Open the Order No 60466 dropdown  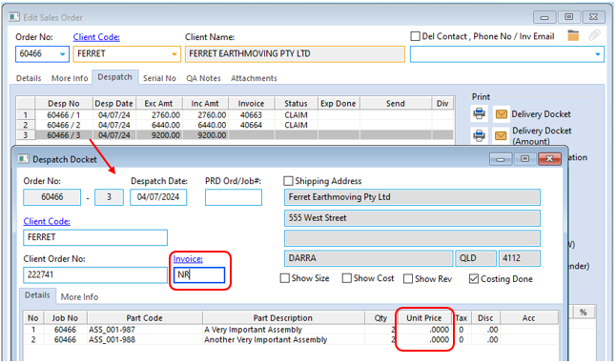click(63, 54)
